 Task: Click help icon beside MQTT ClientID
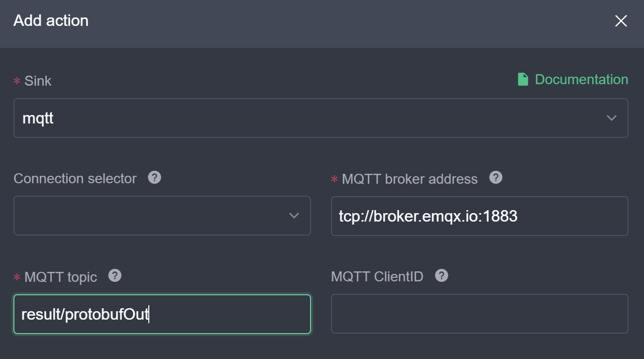(x=441, y=275)
